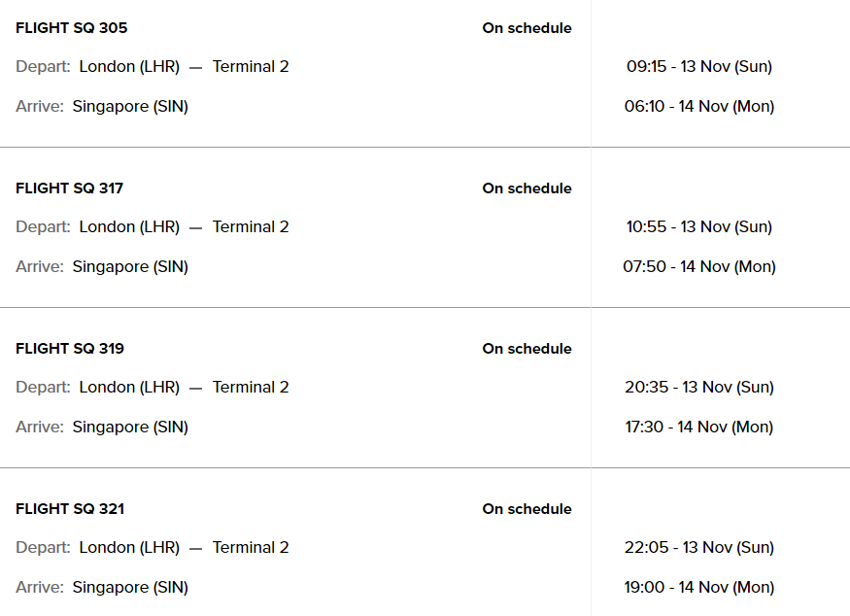Click Singapore (SIN) under flight SQ 319
The image size is (850, 616).
[x=130, y=428]
